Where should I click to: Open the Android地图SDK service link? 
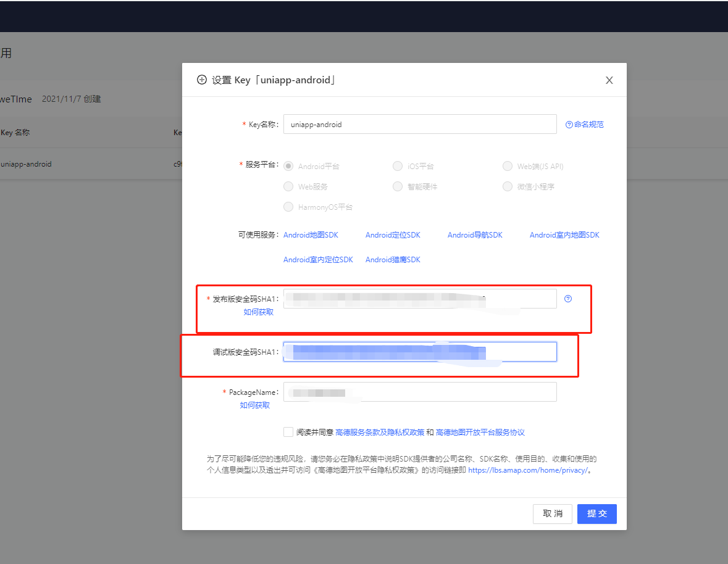pos(311,235)
